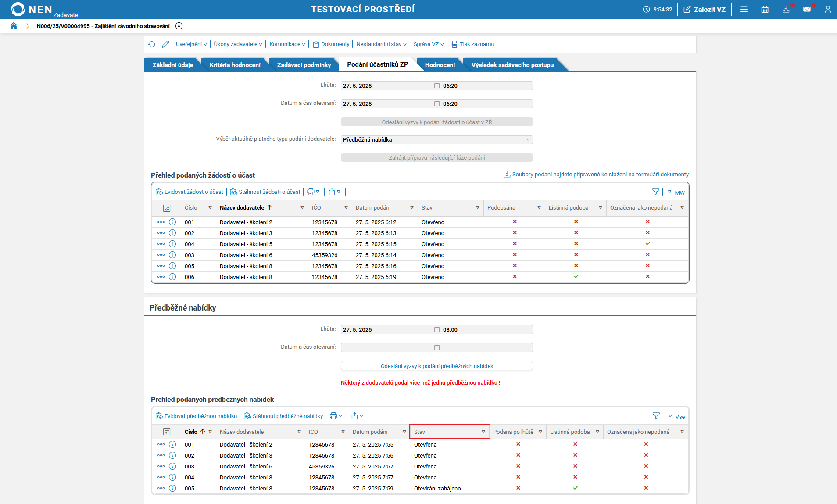Open info icon for request row 001
The width and height of the screenshot is (837, 504).
point(172,222)
